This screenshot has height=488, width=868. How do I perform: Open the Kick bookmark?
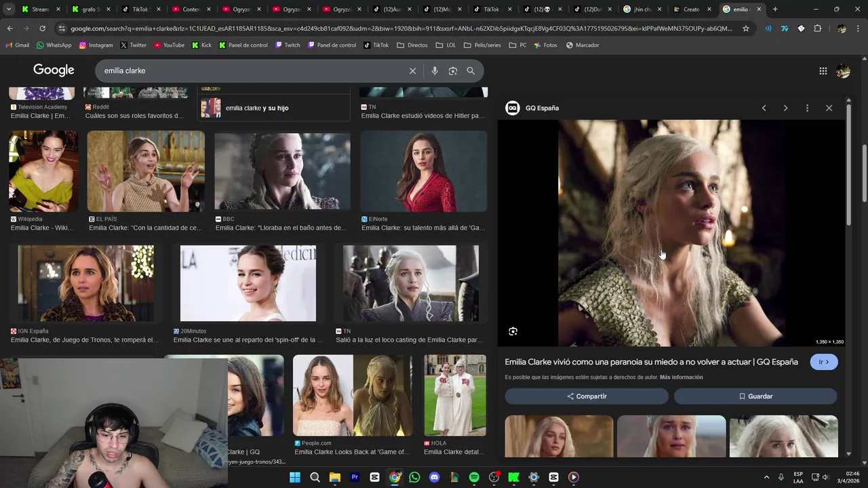pos(201,45)
